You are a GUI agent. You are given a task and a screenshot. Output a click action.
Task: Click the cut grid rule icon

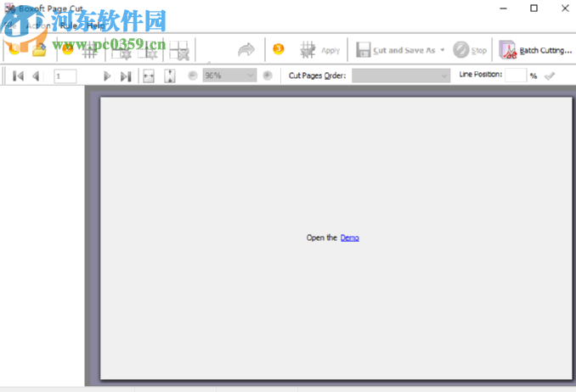[x=89, y=51]
